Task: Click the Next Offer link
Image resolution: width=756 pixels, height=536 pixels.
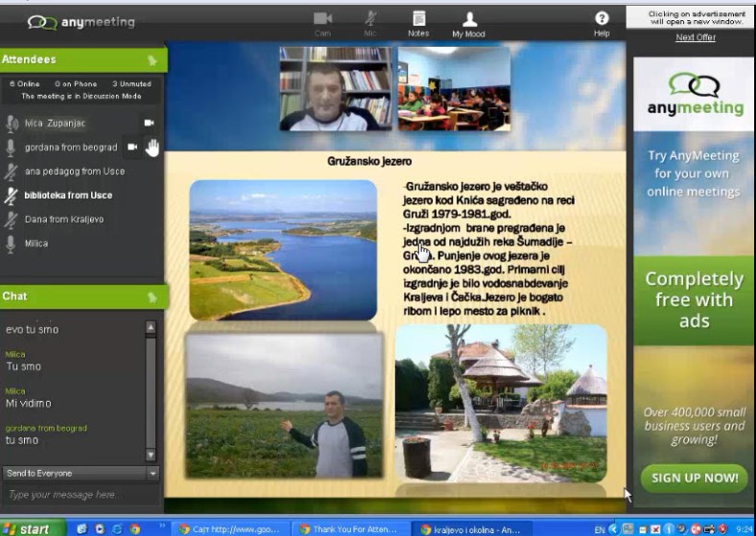Action: click(x=695, y=37)
